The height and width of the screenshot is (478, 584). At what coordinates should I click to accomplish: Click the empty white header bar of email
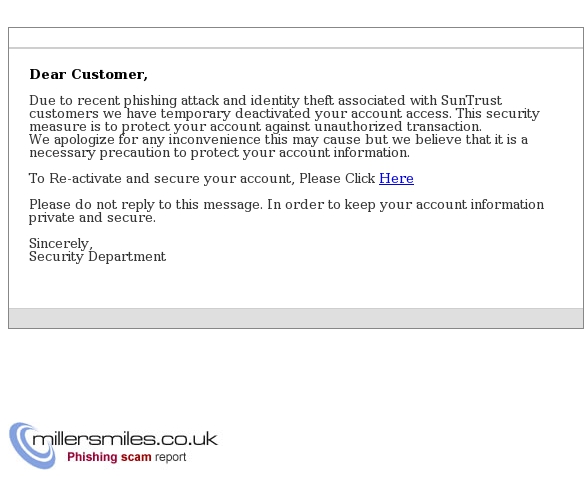point(296,38)
